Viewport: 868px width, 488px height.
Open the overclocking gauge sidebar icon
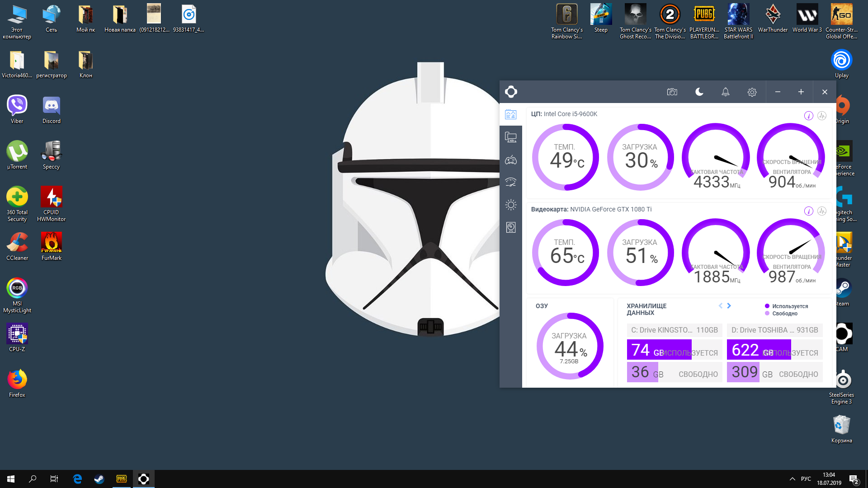coord(511,182)
